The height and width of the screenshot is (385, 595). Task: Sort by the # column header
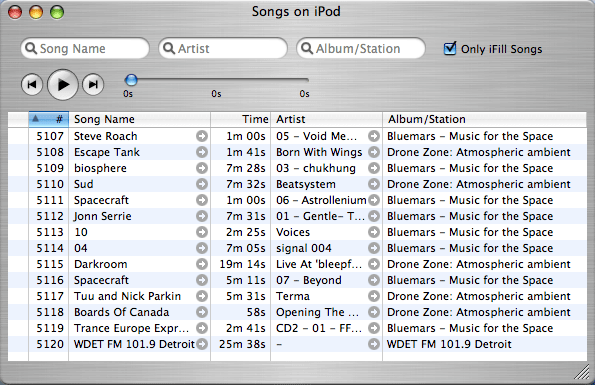49,119
